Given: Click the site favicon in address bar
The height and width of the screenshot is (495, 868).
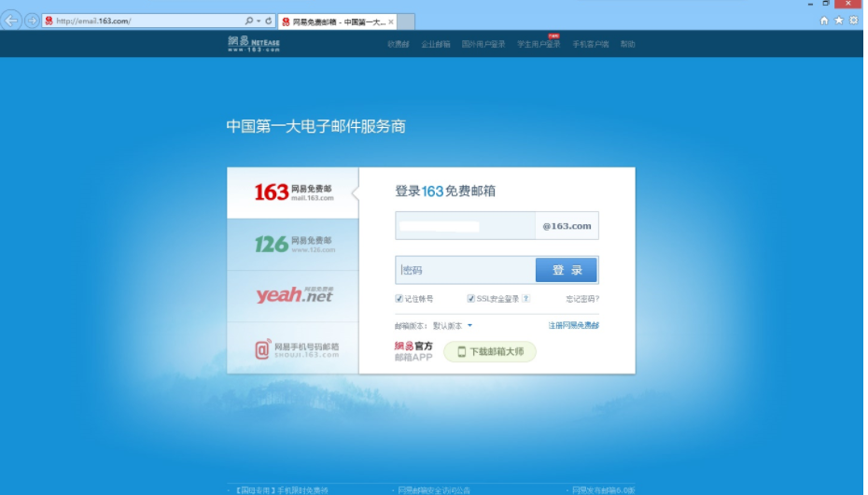Looking at the screenshot, I should coord(49,21).
